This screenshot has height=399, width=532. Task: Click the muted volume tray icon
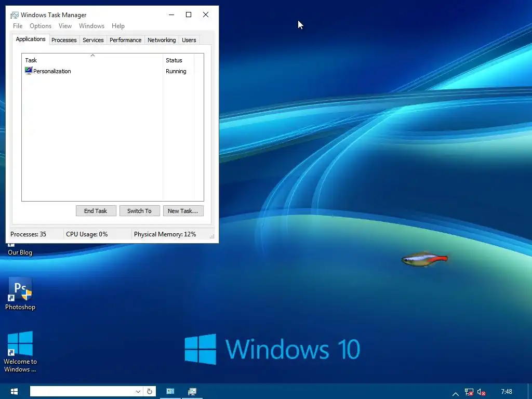[x=481, y=392]
